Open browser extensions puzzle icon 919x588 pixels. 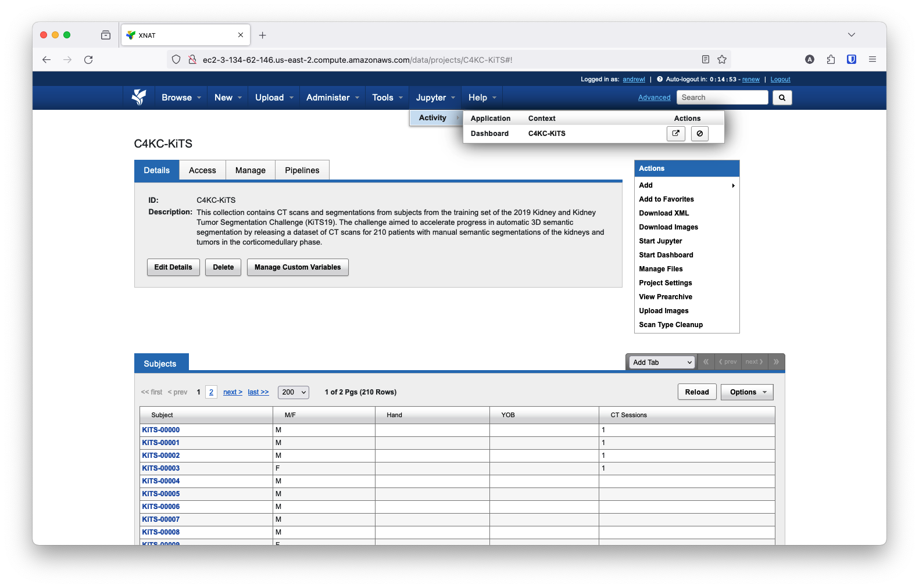831,59
